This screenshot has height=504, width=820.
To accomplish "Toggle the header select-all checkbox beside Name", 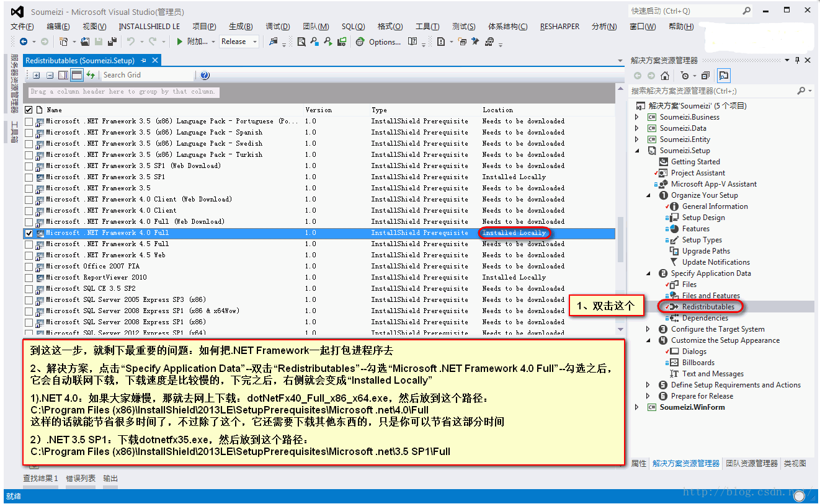I will (x=29, y=110).
